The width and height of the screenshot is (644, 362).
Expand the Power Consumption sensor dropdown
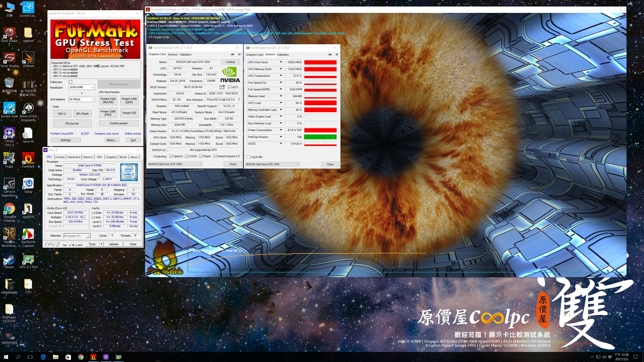click(281, 130)
